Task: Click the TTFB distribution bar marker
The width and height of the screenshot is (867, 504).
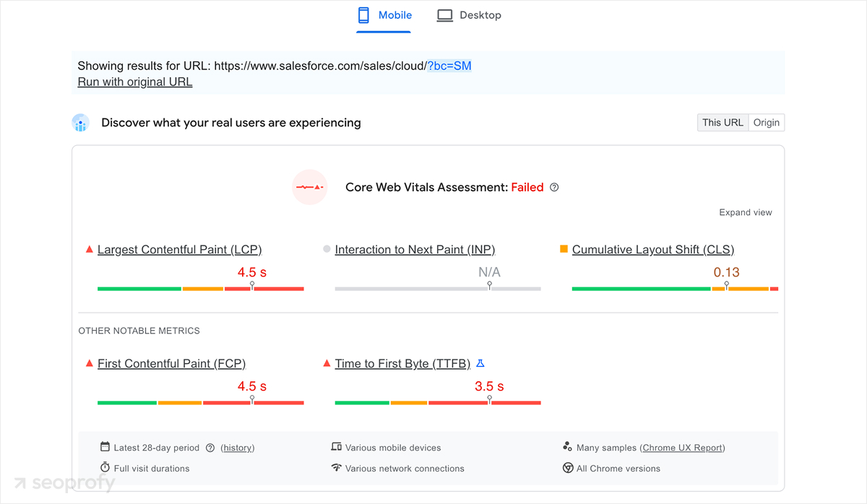Action: coord(489,400)
